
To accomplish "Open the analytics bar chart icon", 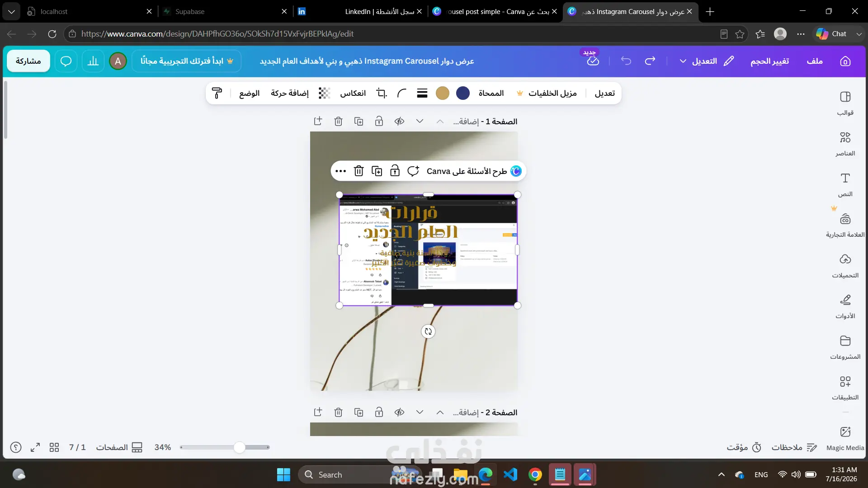I will [x=93, y=61].
